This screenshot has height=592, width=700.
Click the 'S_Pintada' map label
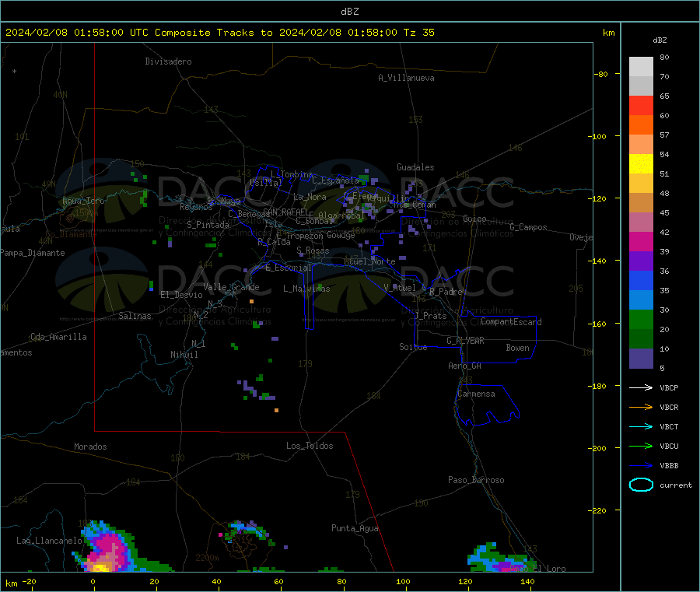tap(208, 225)
